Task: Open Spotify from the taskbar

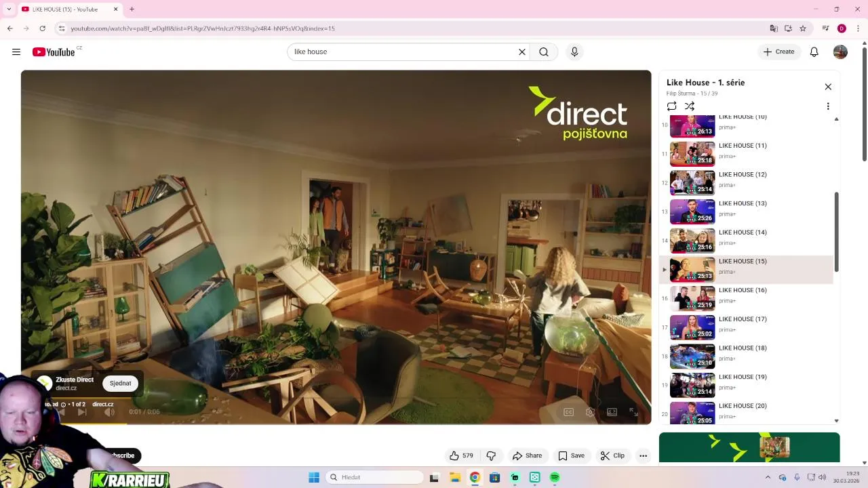Action: pos(555,477)
